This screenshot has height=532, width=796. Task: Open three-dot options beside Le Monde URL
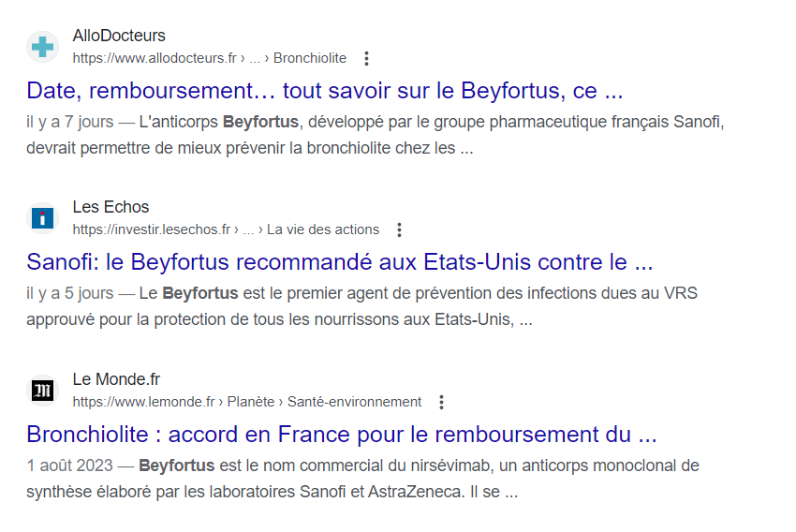tap(442, 402)
